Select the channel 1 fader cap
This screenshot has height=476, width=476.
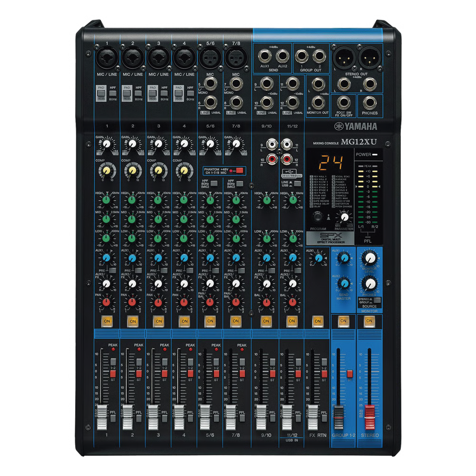[102, 417]
